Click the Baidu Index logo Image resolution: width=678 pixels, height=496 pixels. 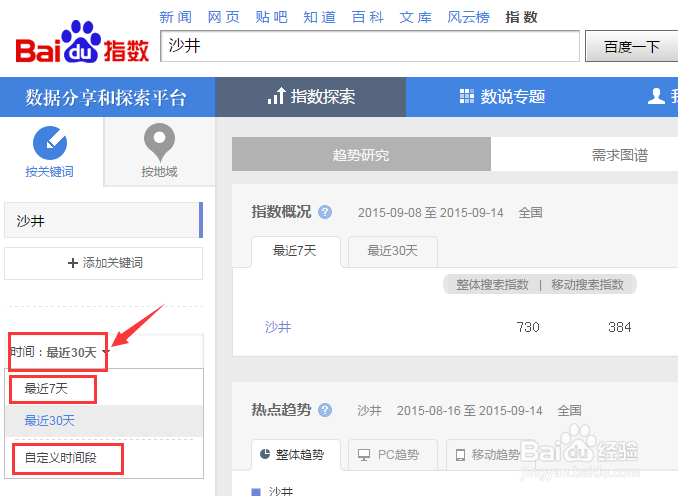pyautogui.click(x=82, y=42)
